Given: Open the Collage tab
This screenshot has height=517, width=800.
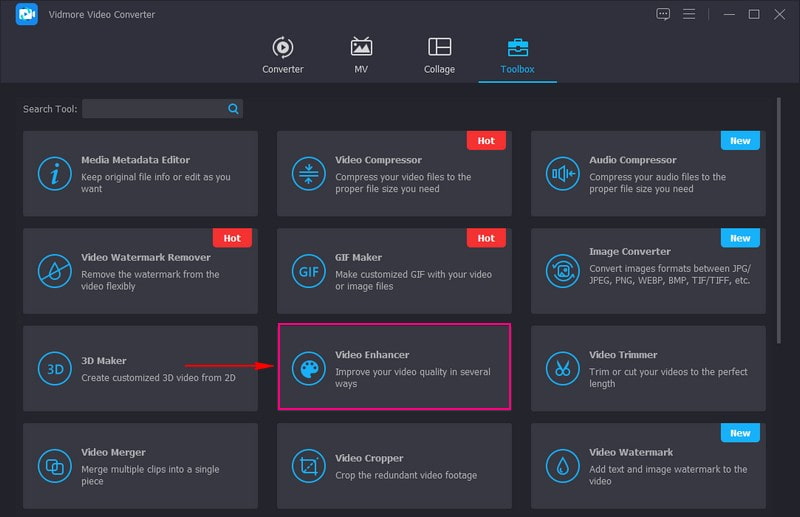Looking at the screenshot, I should [439, 55].
